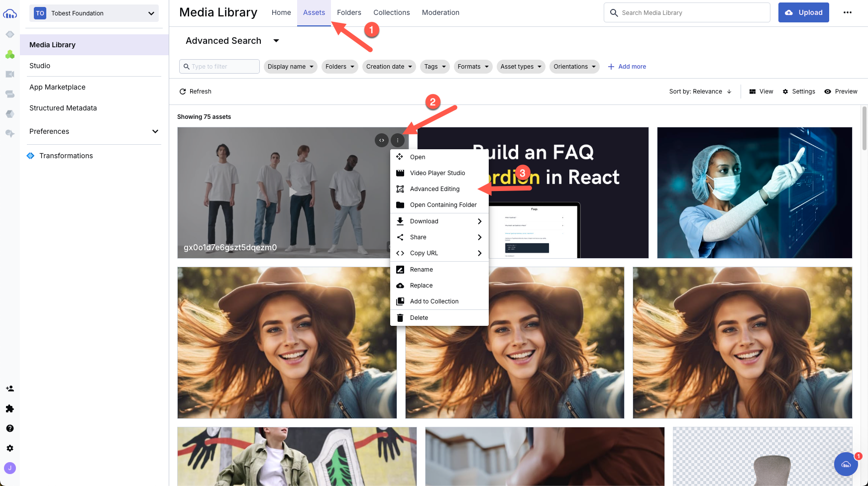868x486 pixels.
Task: Open the three-dot menu beside Upload
Action: click(x=848, y=12)
